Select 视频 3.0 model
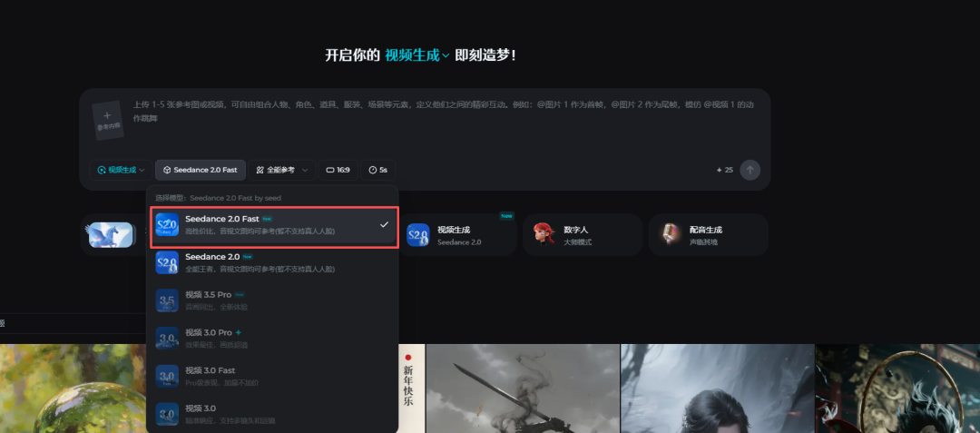Image resolution: width=980 pixels, height=433 pixels. tap(272, 414)
